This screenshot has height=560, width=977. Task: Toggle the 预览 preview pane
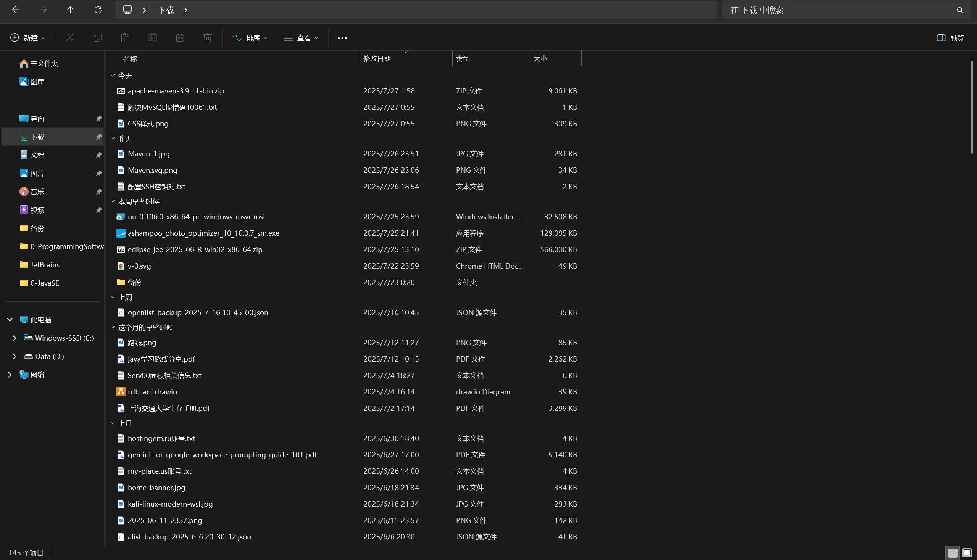pyautogui.click(x=950, y=38)
